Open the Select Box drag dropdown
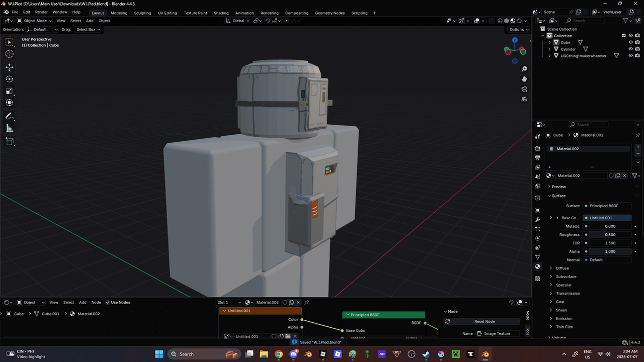Screen dimensions: 644x362 pyautogui.click(x=88, y=30)
